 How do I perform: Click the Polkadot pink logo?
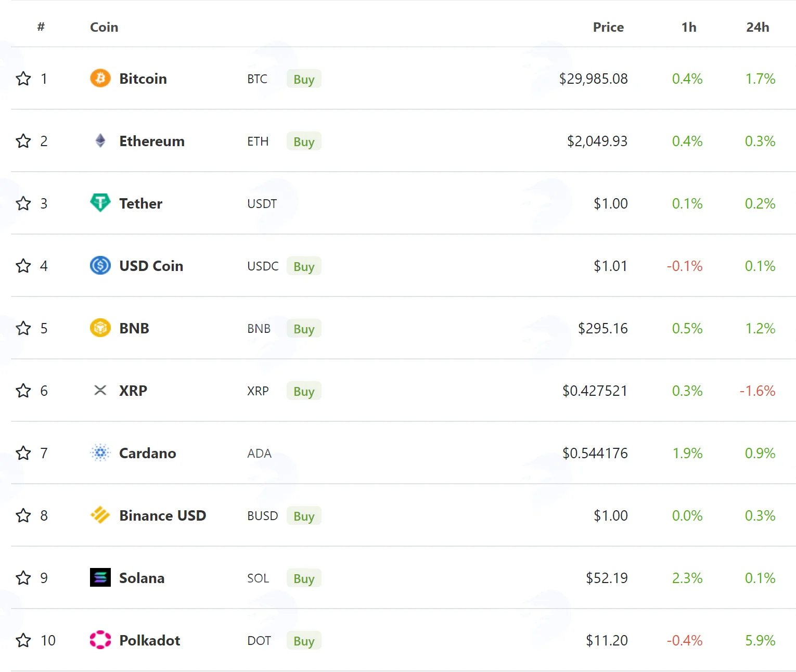pyautogui.click(x=100, y=640)
